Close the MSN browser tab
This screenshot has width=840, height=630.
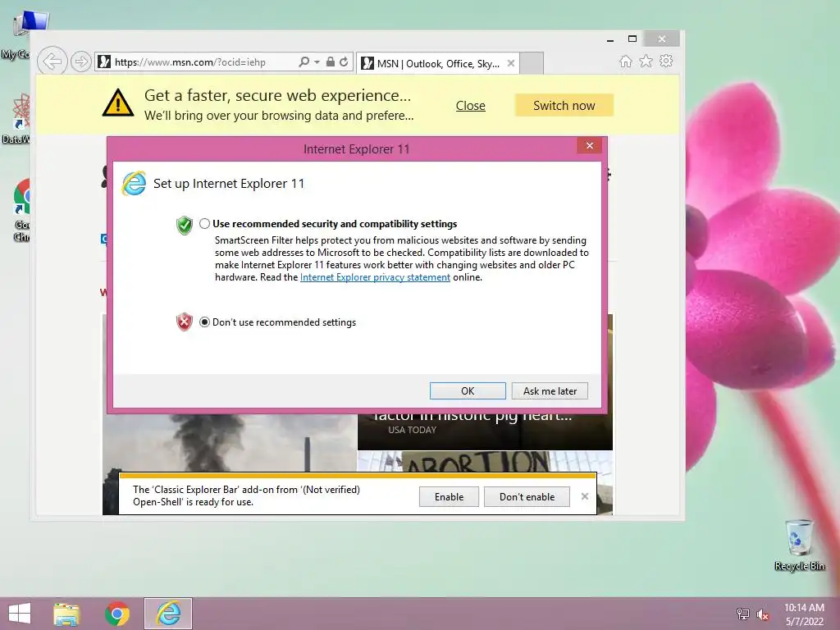[x=511, y=63]
